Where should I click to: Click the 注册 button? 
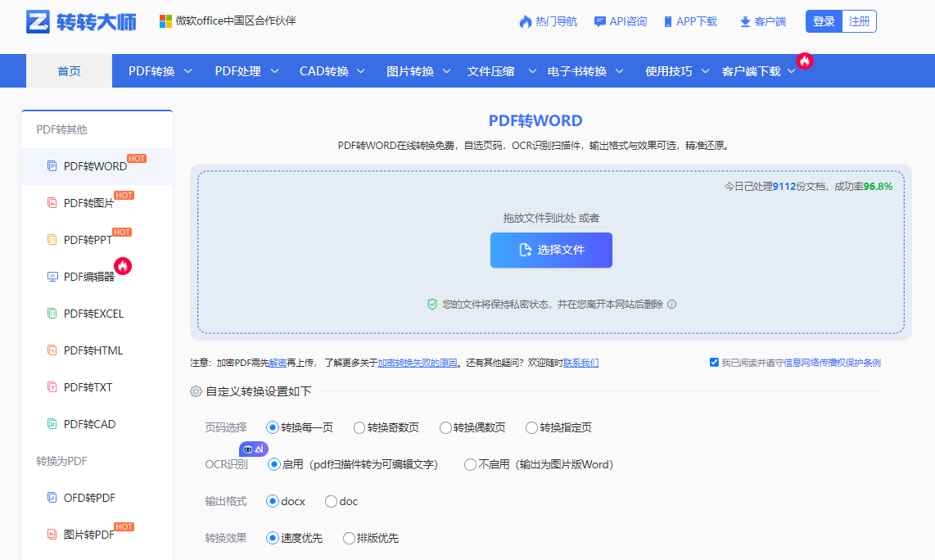[x=860, y=21]
